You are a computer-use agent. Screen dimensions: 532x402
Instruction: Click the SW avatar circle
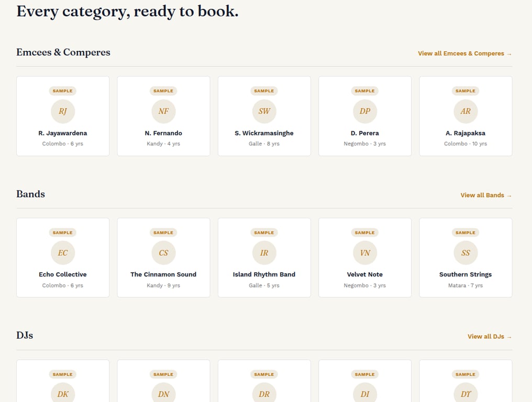coord(264,111)
